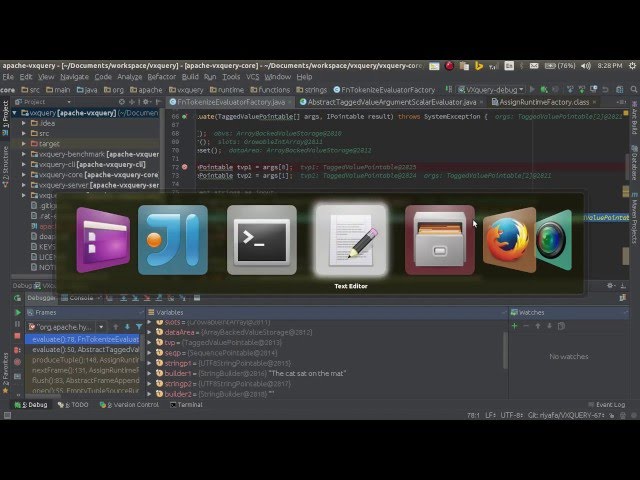The width and height of the screenshot is (640, 480).
Task: Open the Search Everywhere magnifier icon
Action: pos(633,89)
